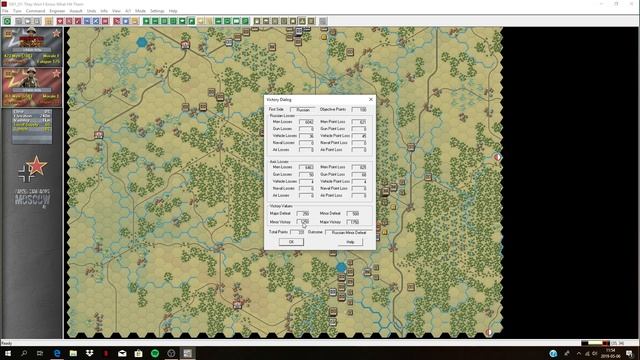Click the olive triangle toolbar icon

[x=302, y=21]
